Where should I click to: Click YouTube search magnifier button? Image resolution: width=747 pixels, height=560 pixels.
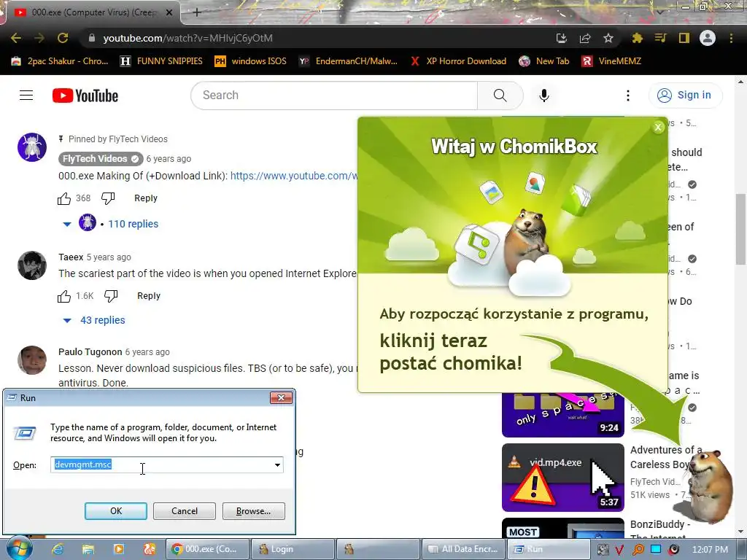[500, 96]
